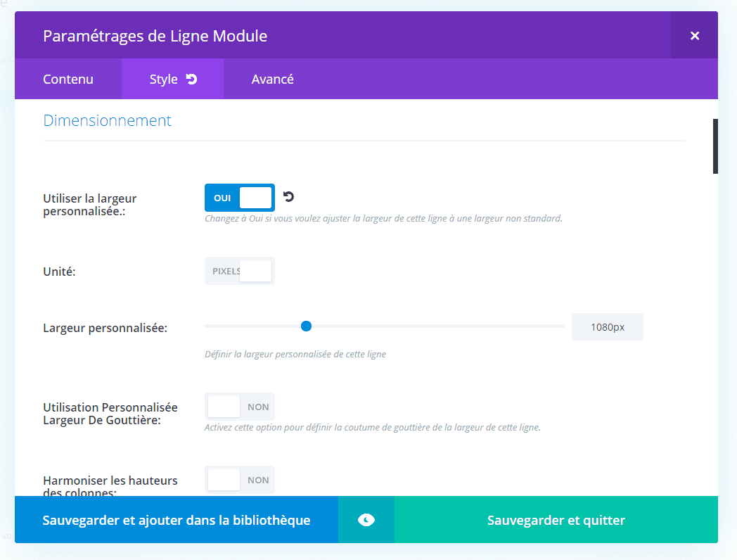737x560 pixels.
Task: Toggle the Unité switch off PIXELS
Action: click(239, 270)
